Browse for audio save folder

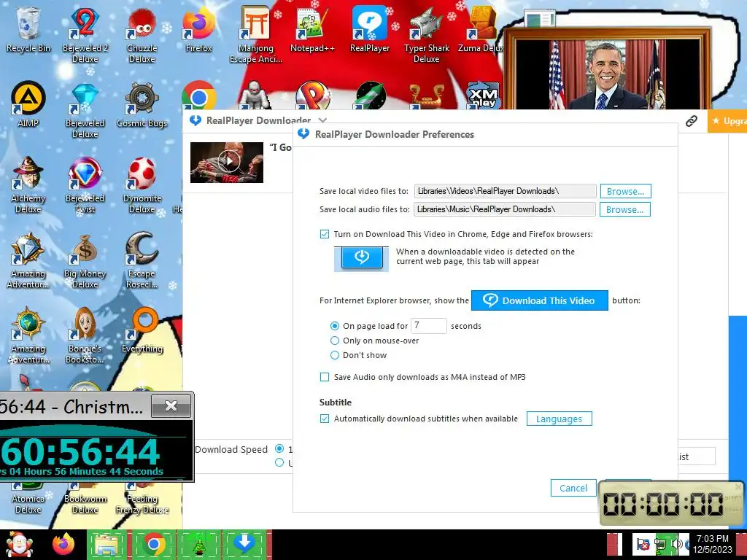(625, 209)
